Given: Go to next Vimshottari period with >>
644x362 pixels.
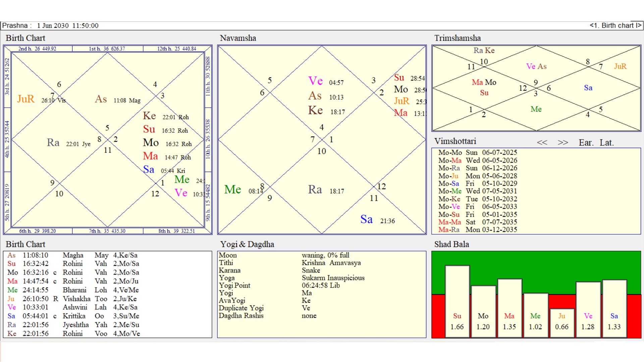Looking at the screenshot, I should click(563, 142).
